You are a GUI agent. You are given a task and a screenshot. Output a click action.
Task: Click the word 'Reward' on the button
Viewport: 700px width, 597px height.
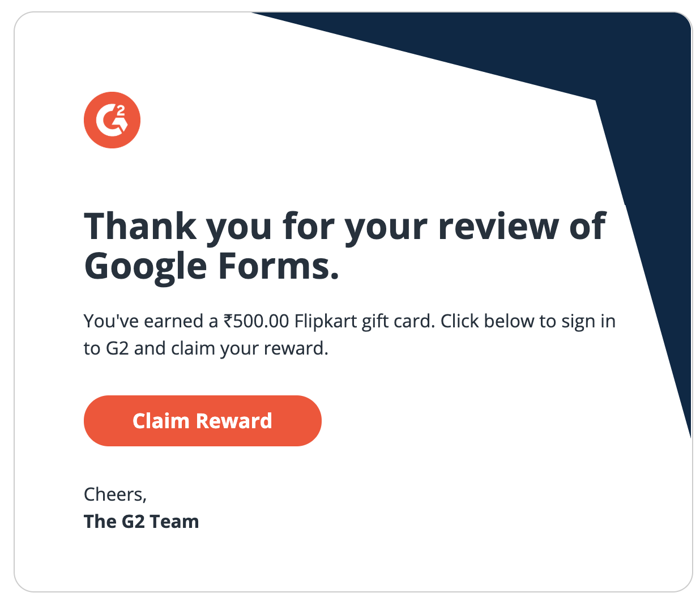(x=234, y=421)
